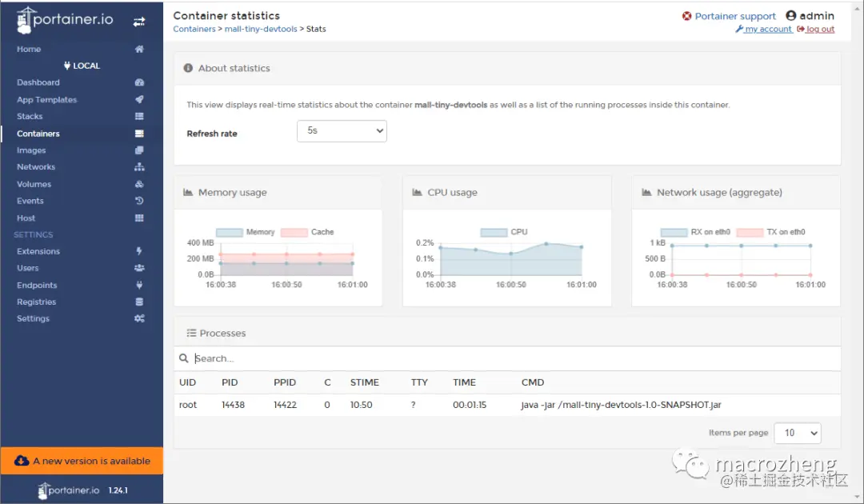Open Networks in the sidebar
The width and height of the screenshot is (864, 504).
pos(36,167)
